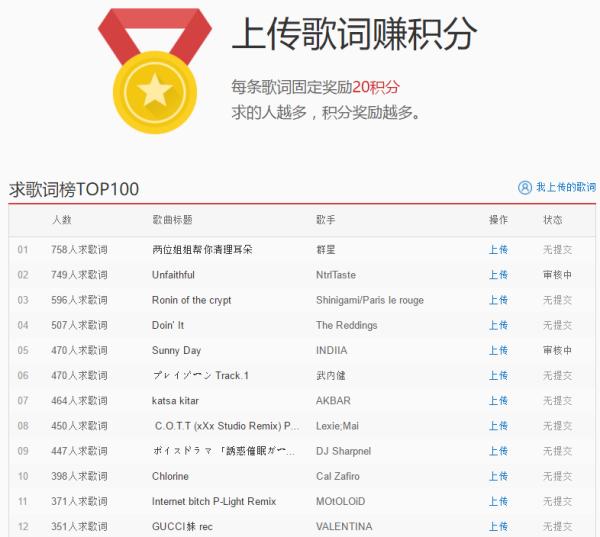Viewport: 600px width, 537px height.
Task: Click the 758人求歌词 request count
Action: pyautogui.click(x=79, y=250)
